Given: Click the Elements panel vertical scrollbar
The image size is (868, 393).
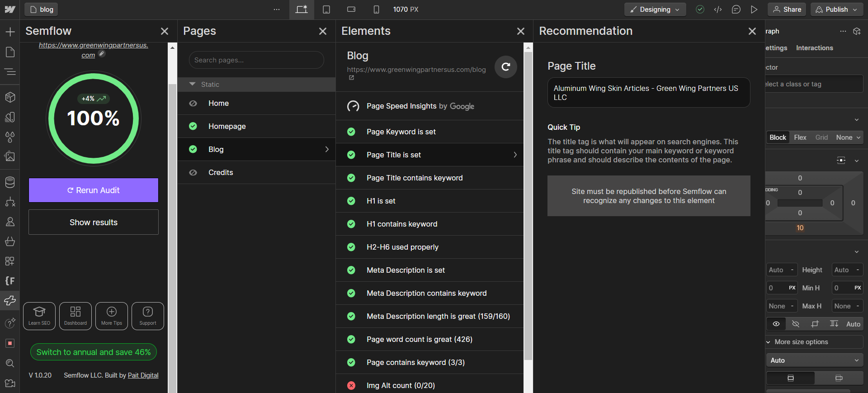Looking at the screenshot, I should (x=528, y=206).
